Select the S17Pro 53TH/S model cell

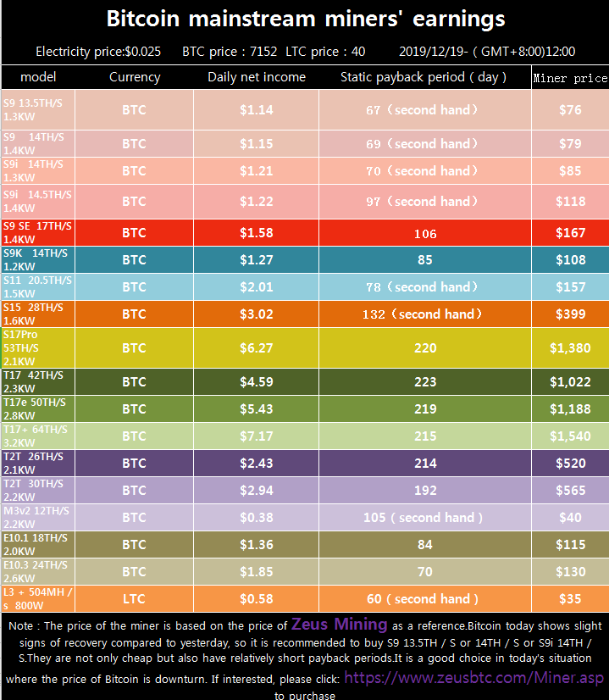point(38,347)
